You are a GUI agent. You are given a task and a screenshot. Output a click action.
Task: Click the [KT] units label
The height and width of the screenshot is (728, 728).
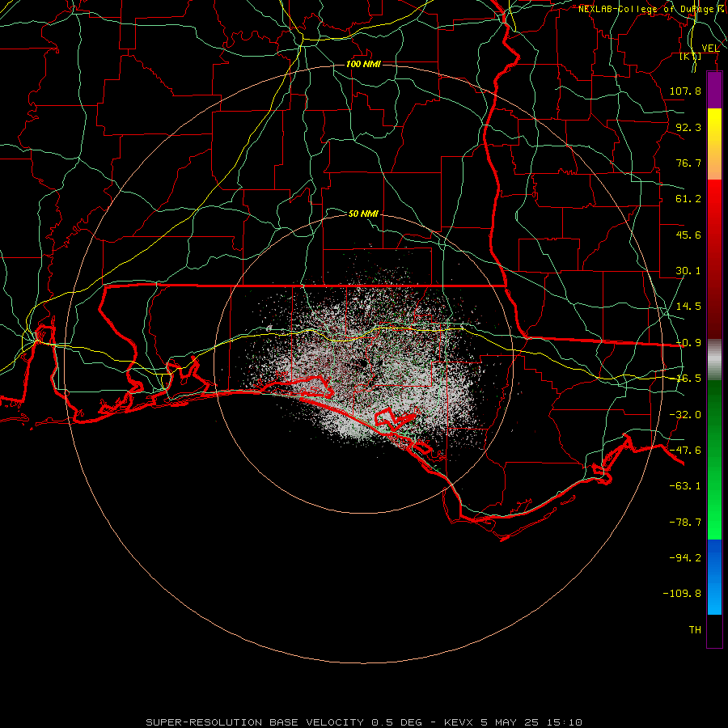tap(691, 56)
